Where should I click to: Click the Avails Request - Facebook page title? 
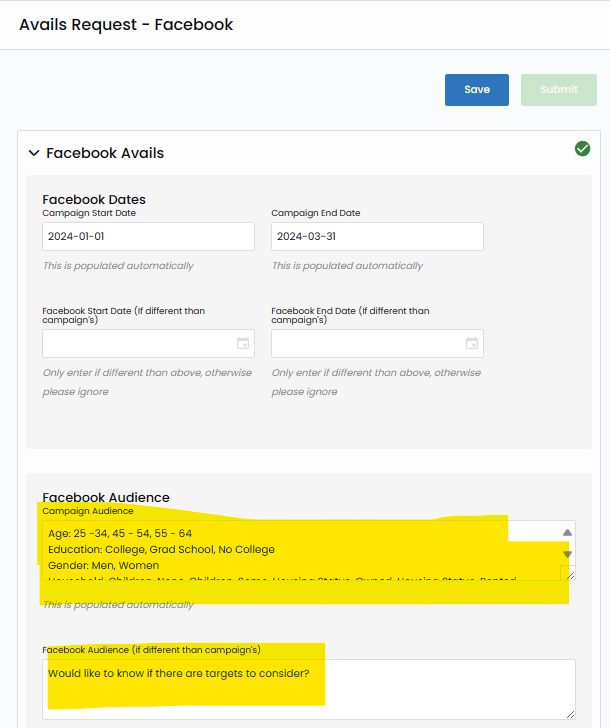click(x=126, y=24)
